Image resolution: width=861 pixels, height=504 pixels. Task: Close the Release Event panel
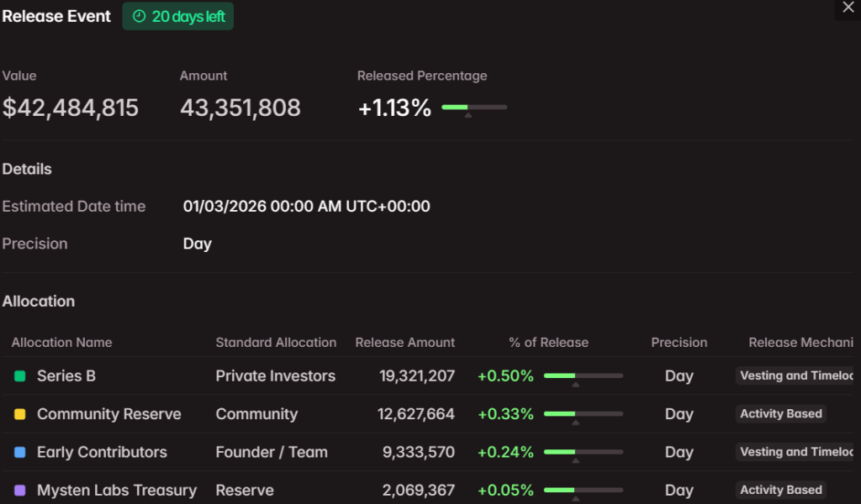pyautogui.click(x=848, y=8)
